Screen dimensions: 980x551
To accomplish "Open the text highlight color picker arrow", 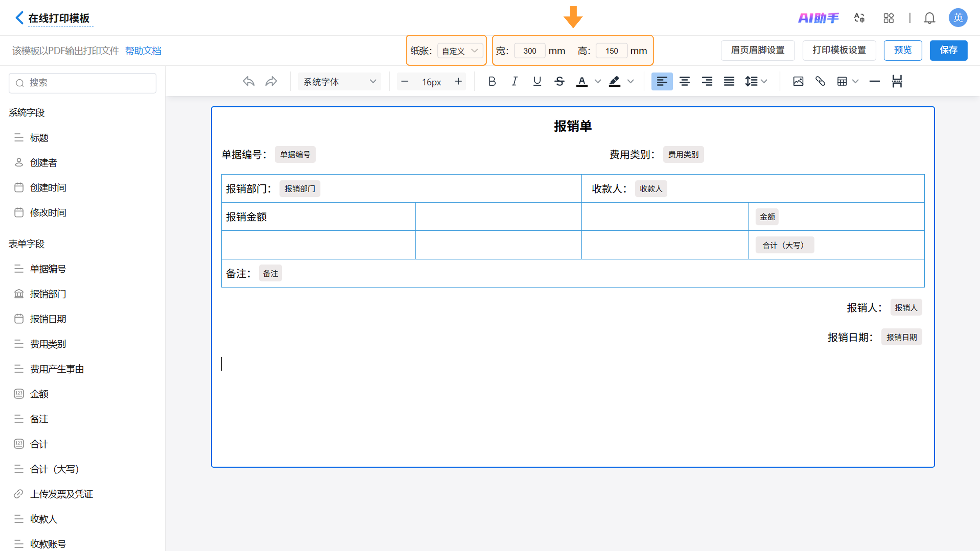I will (630, 81).
